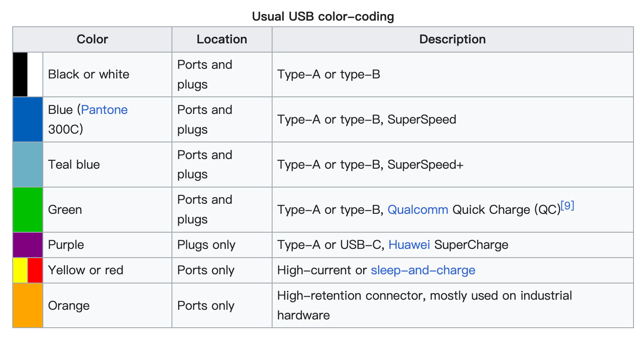Click the purple color swatch

28,244
